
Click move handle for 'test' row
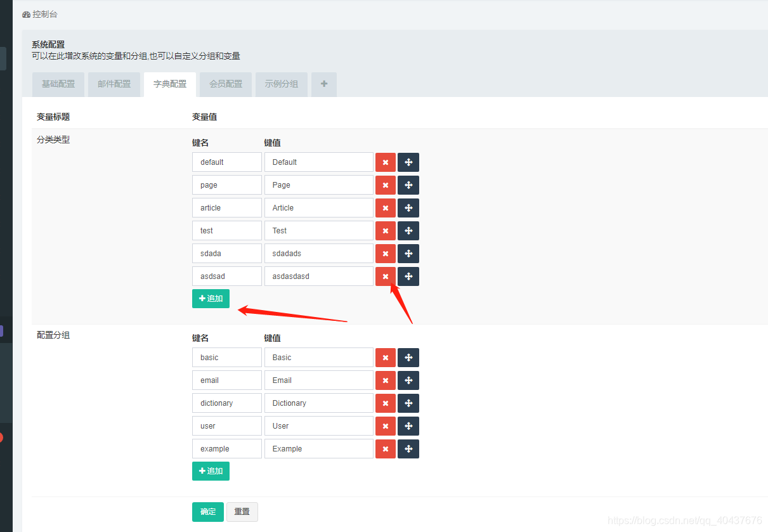click(408, 231)
